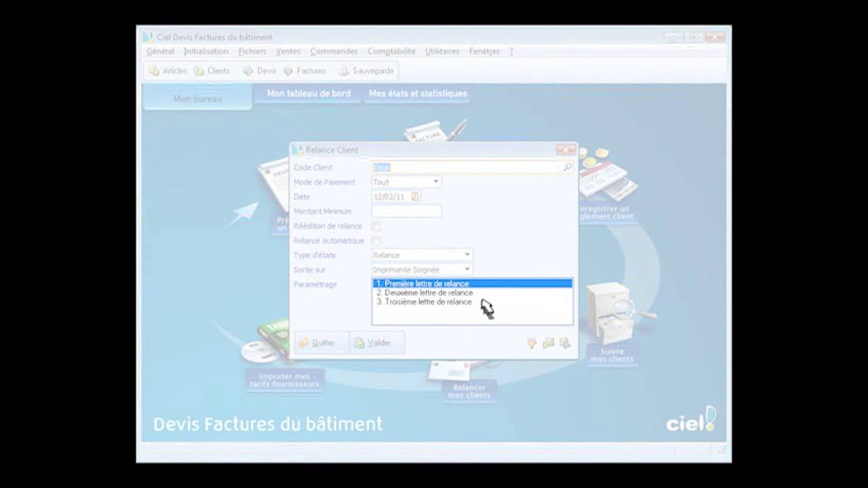Click the last icon at dialog bottom-right
The height and width of the screenshot is (488, 868).
coord(564,344)
